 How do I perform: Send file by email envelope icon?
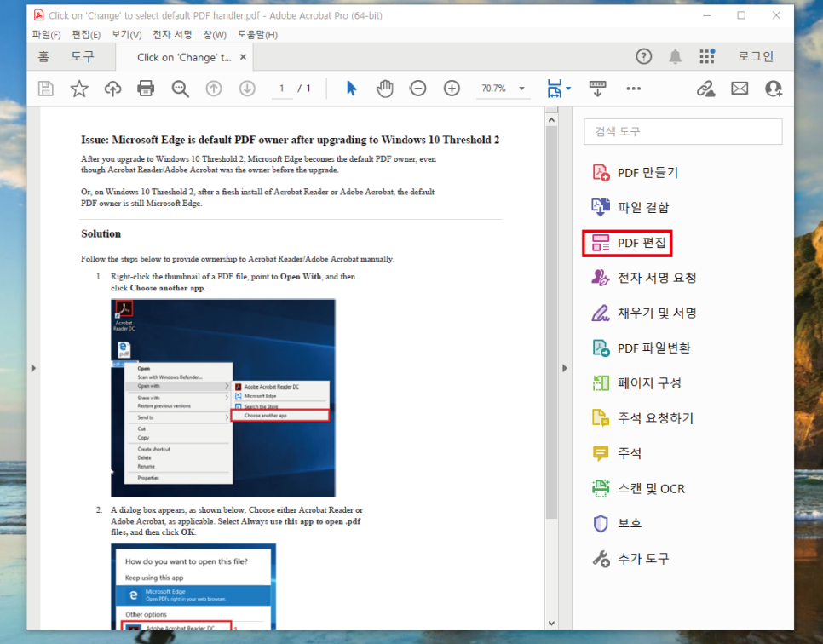740,89
